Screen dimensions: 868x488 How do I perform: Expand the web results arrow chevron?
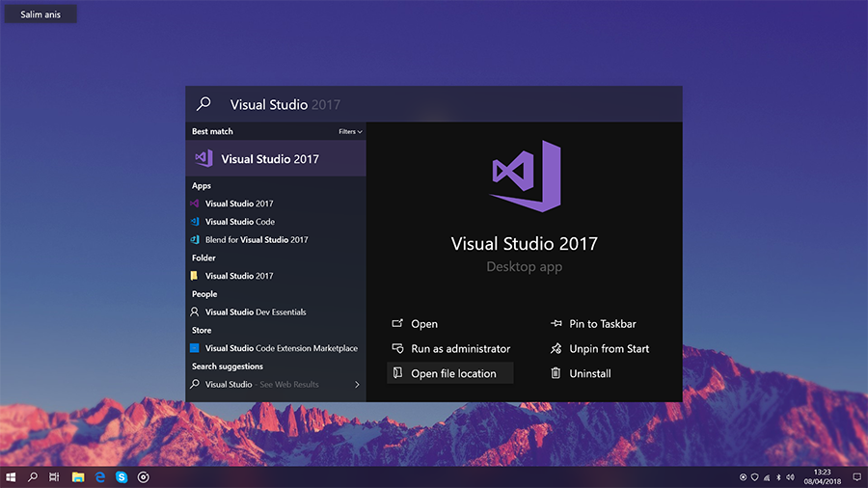tap(357, 385)
